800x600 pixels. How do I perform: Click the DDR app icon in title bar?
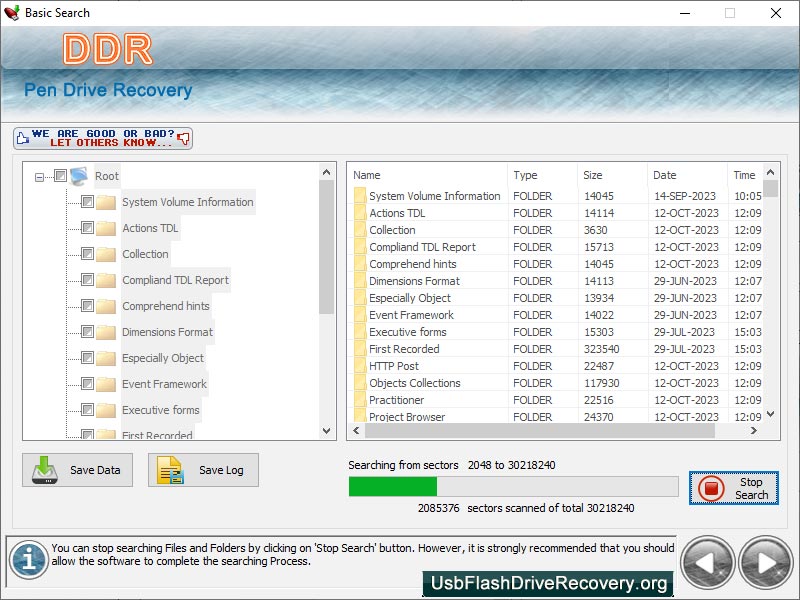click(x=12, y=13)
